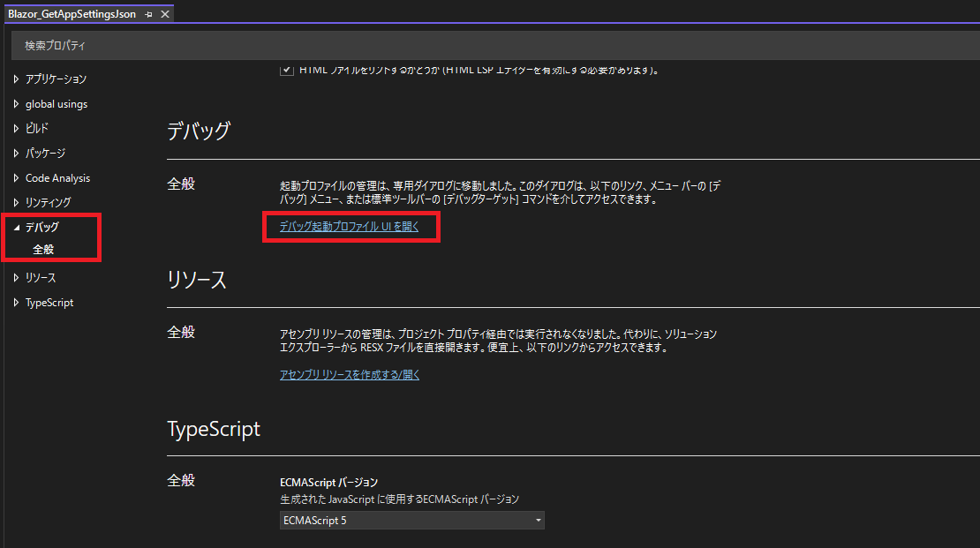This screenshot has width=980, height=548.
Task: Open アセンブリ リソースを作成する/開く link
Action: 350,374
